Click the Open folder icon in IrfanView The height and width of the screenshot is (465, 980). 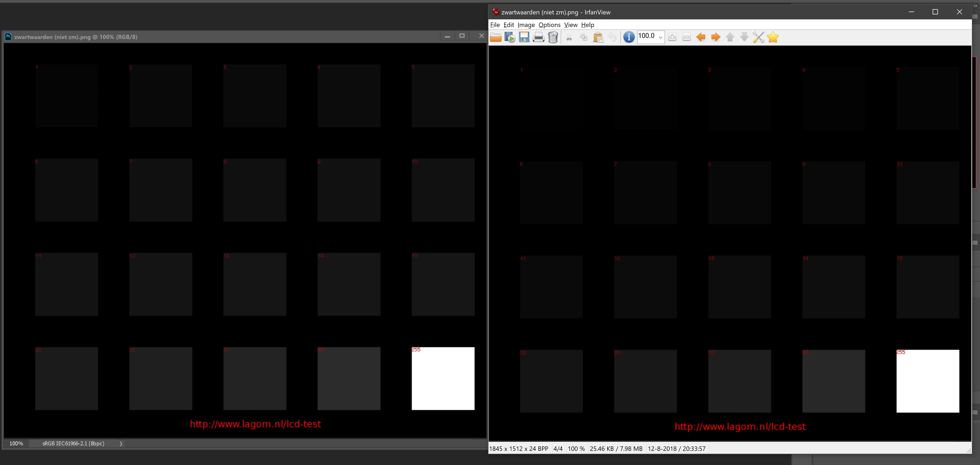coord(495,37)
